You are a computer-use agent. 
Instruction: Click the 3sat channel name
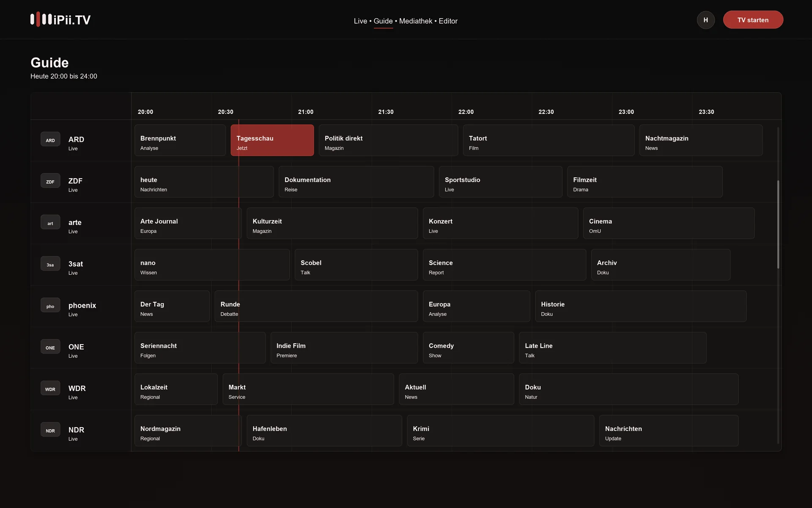tap(76, 264)
